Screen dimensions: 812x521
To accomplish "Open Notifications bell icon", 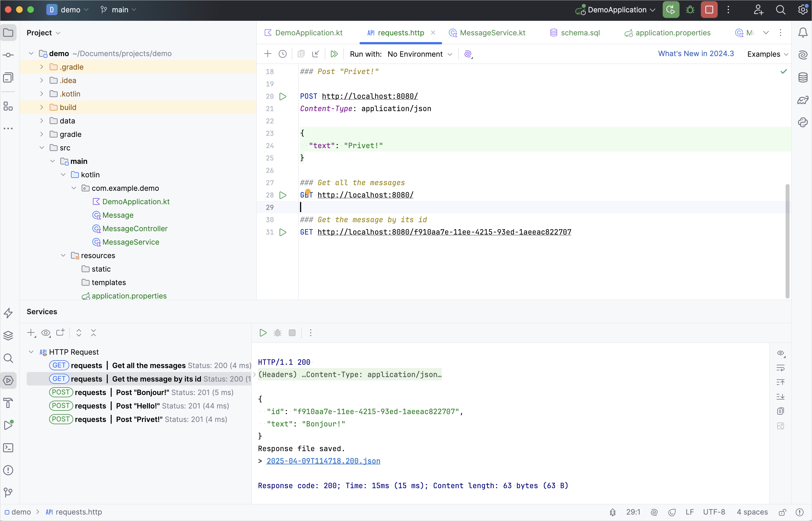I will tap(803, 33).
